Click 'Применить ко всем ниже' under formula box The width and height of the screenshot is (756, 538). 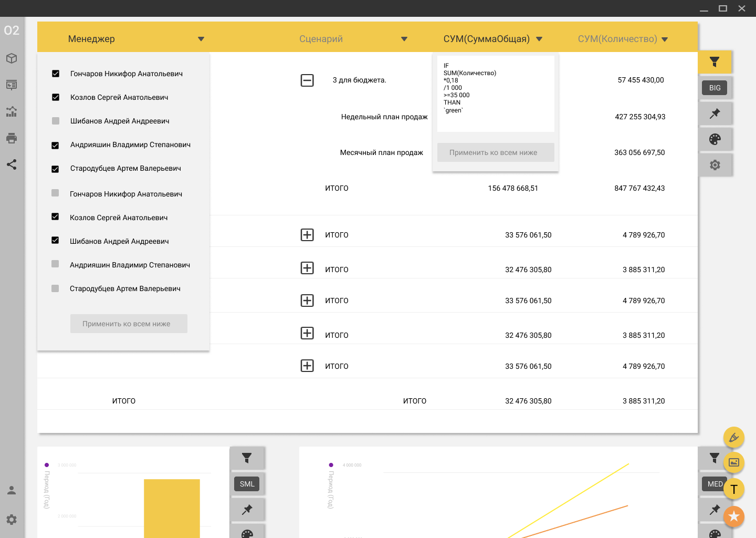[496, 152]
